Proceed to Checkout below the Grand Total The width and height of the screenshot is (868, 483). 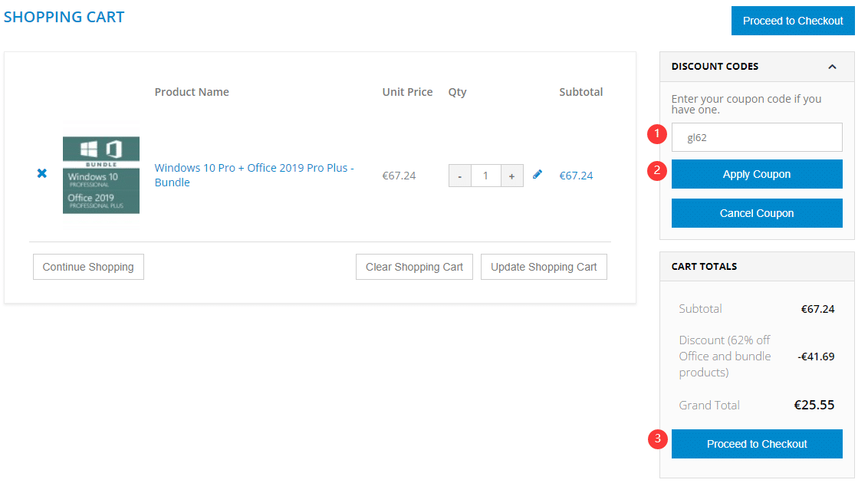(757, 444)
